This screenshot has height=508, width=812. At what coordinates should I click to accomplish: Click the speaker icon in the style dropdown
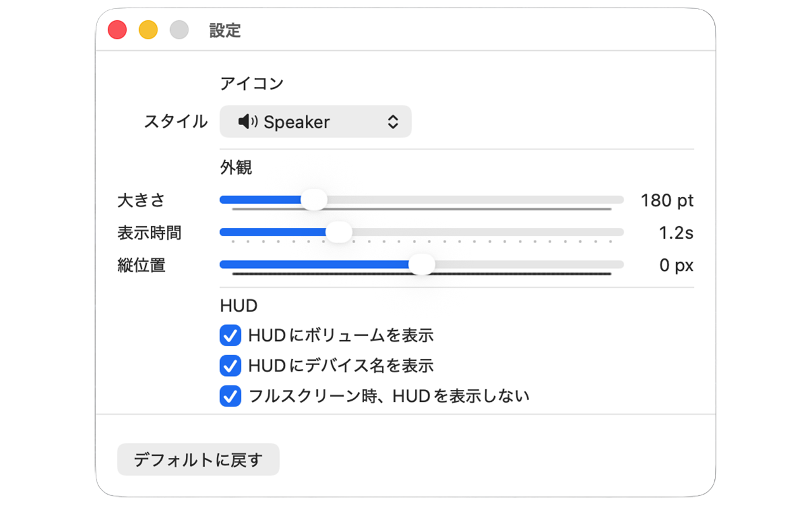coord(247,122)
